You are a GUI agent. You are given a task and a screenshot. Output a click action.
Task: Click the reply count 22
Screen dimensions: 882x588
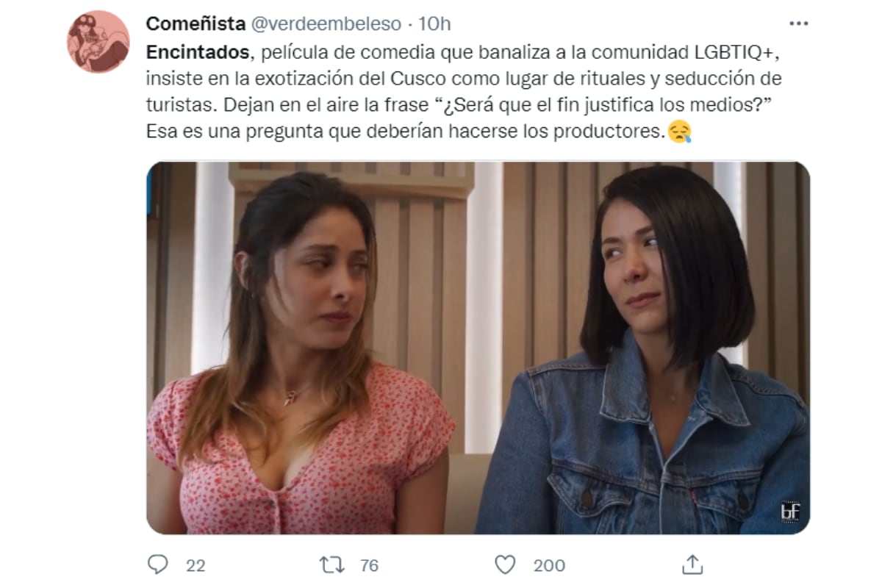pyautogui.click(x=196, y=565)
